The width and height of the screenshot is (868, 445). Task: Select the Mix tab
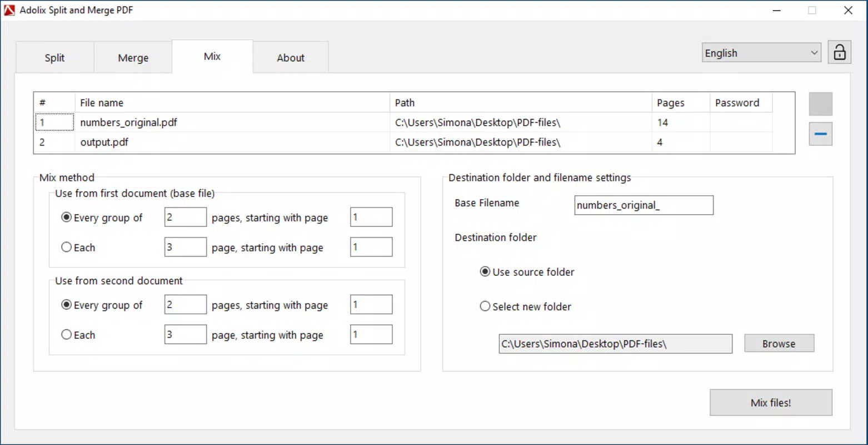point(212,56)
